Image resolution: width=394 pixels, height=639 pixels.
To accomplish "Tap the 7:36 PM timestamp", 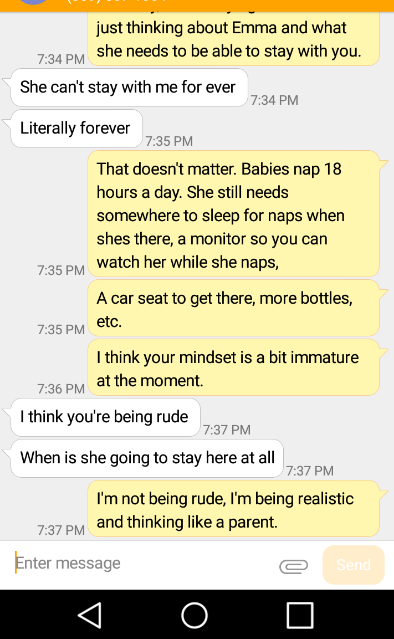I will pos(61,389).
